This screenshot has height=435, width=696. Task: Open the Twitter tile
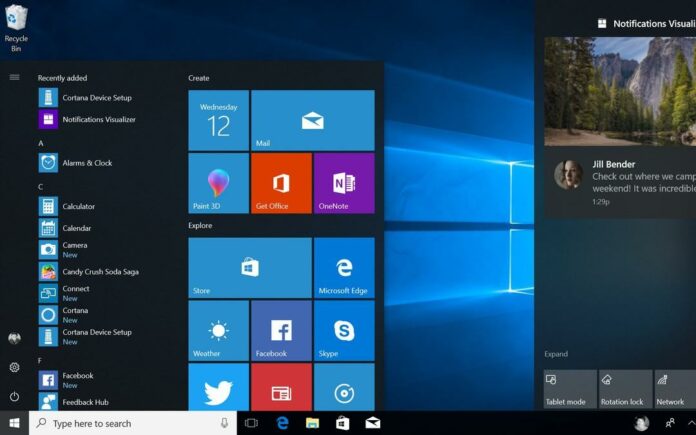(218, 387)
